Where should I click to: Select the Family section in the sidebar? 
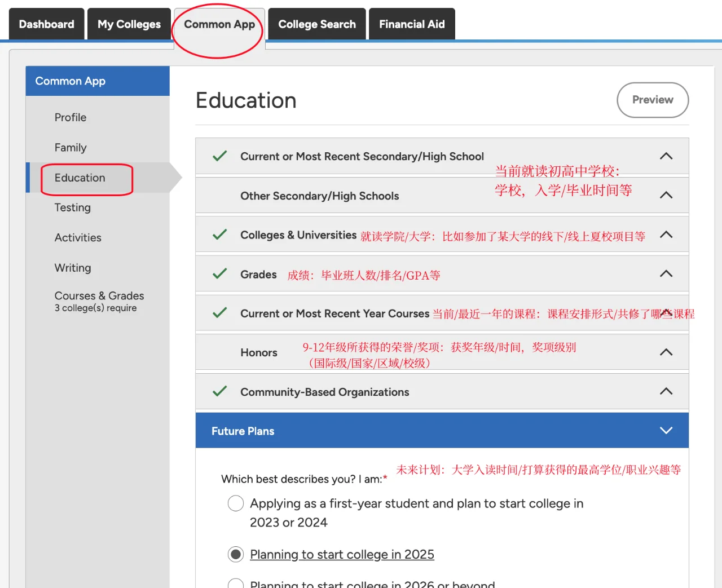(71, 147)
